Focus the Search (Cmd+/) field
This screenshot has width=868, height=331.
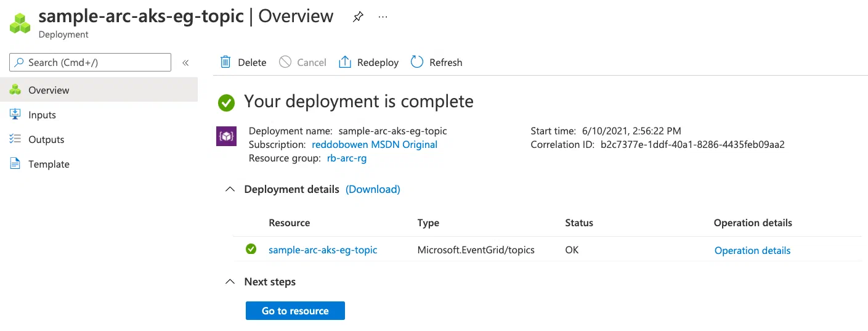[90, 62]
